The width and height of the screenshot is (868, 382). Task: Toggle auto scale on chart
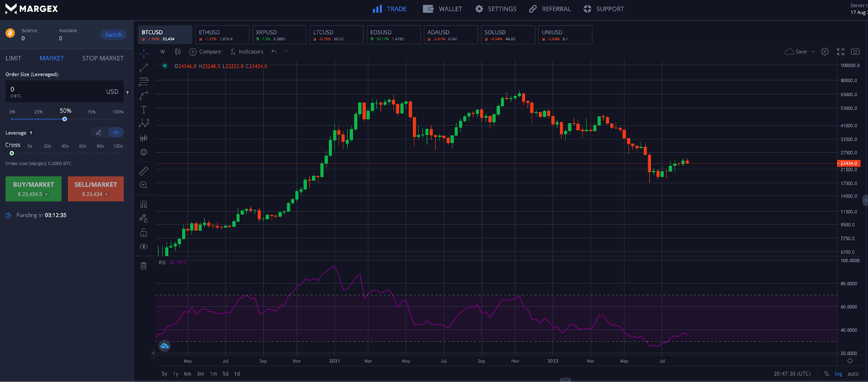pyautogui.click(x=853, y=374)
